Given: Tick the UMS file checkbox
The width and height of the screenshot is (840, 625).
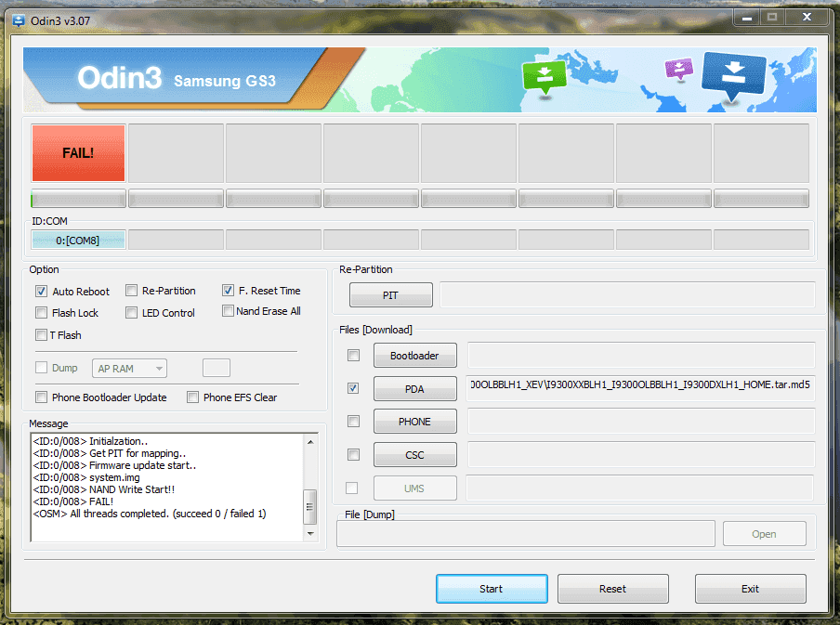Looking at the screenshot, I should [x=352, y=488].
